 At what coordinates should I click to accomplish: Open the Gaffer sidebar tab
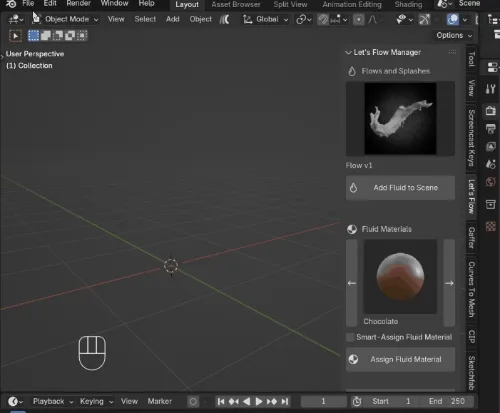(x=471, y=238)
